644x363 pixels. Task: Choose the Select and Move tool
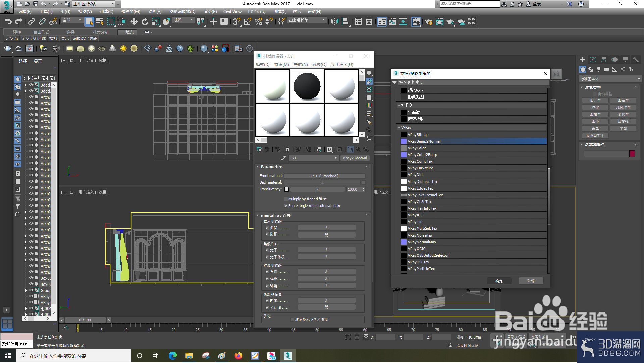pos(134,22)
